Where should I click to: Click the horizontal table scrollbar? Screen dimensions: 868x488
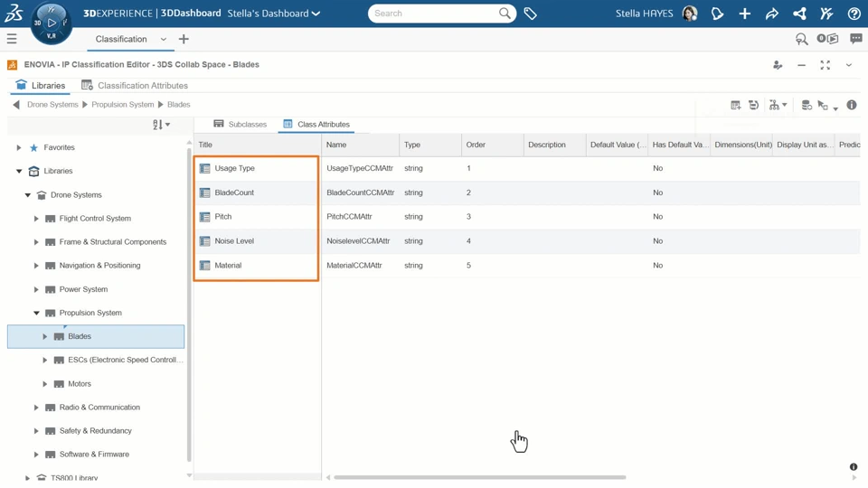[479, 477]
